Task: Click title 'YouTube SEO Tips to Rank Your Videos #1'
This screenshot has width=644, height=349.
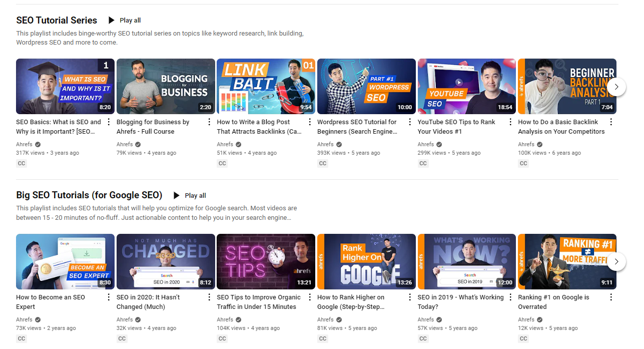Action: [456, 127]
